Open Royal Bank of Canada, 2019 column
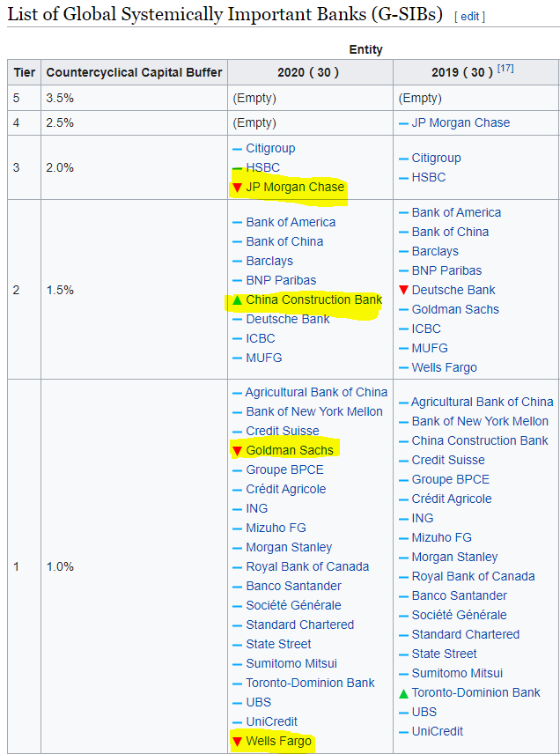Viewport: 560px width, 754px height. [474, 576]
